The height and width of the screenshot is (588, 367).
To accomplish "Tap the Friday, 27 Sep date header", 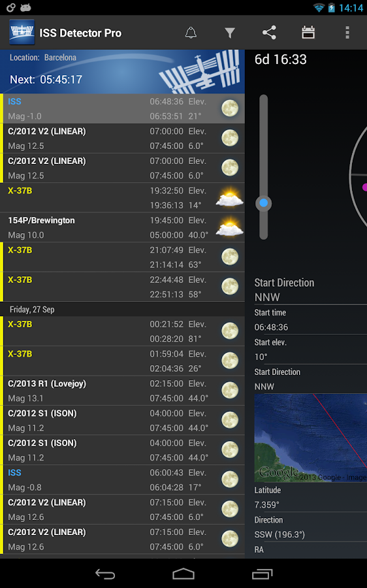I will 32,310.
